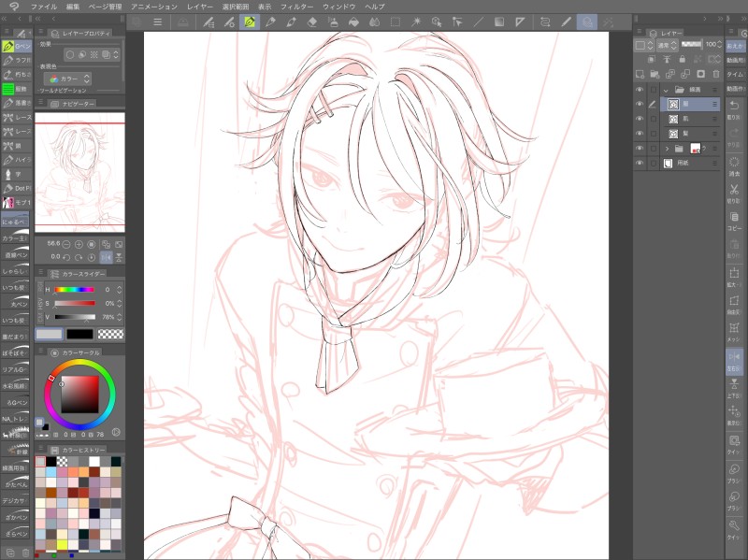
Task: Delete the layer with the trash icon
Action: [715, 74]
